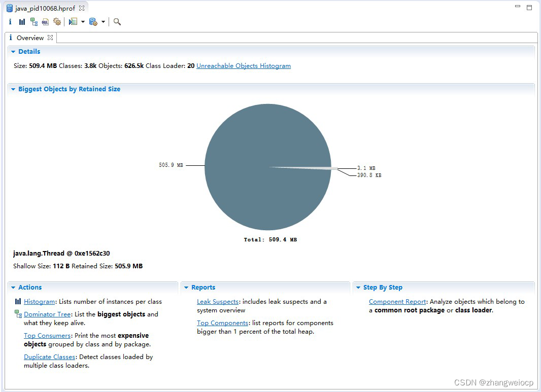The height and width of the screenshot is (392, 541).
Task: Click the Actions section title
Action: coord(30,287)
